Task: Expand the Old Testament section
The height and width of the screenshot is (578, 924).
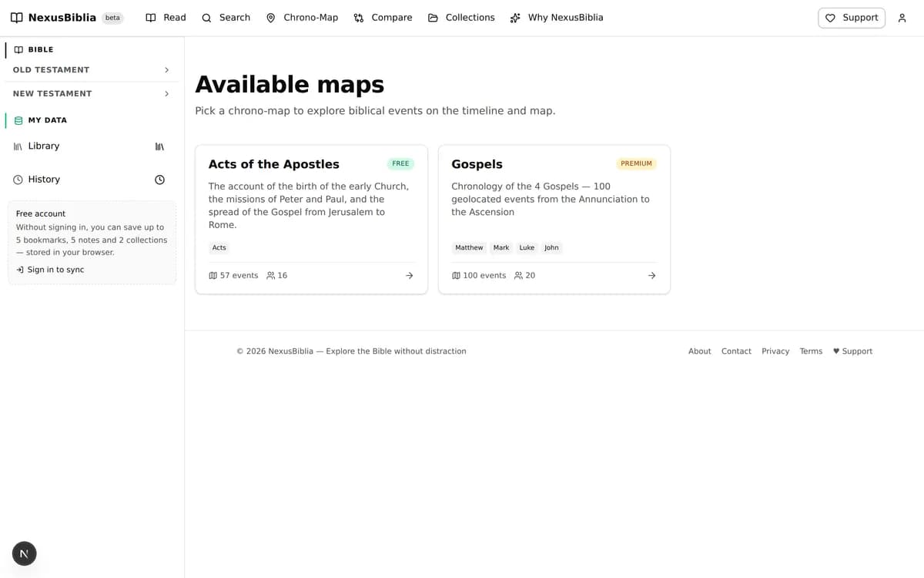Action: coord(92,70)
